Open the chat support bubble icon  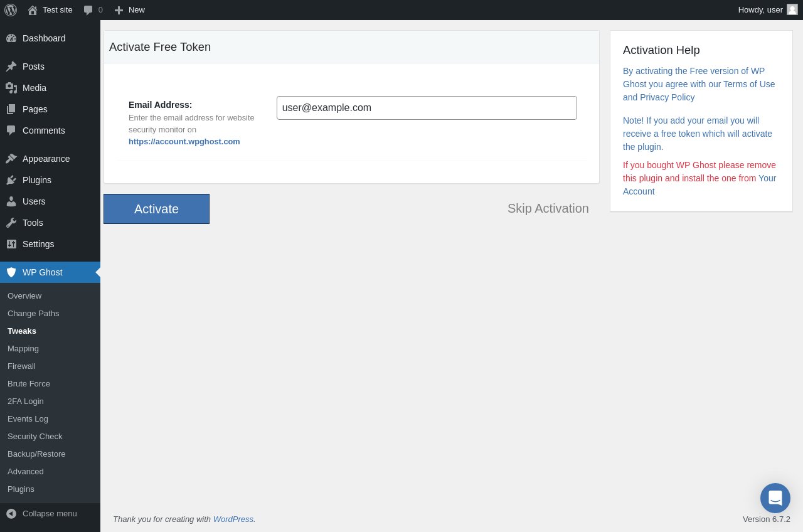click(775, 498)
